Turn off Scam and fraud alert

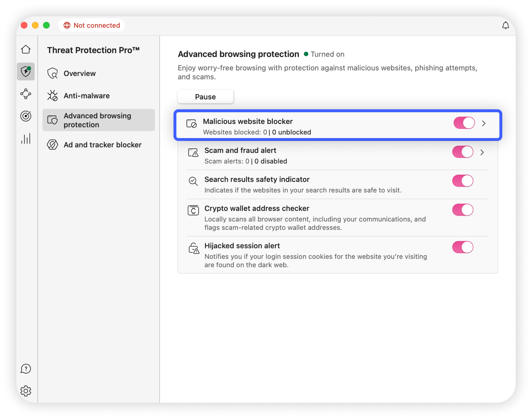tap(463, 152)
